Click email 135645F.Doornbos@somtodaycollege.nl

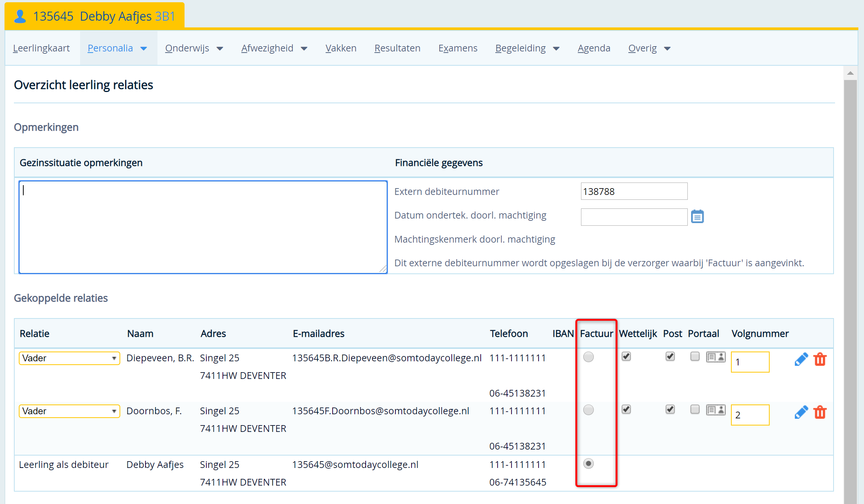tap(380, 411)
